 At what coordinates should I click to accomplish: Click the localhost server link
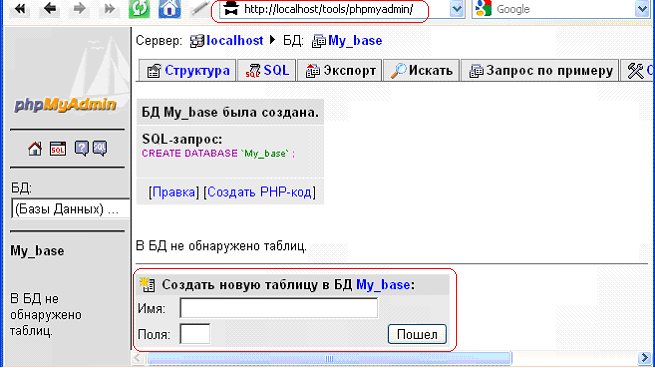(235, 41)
